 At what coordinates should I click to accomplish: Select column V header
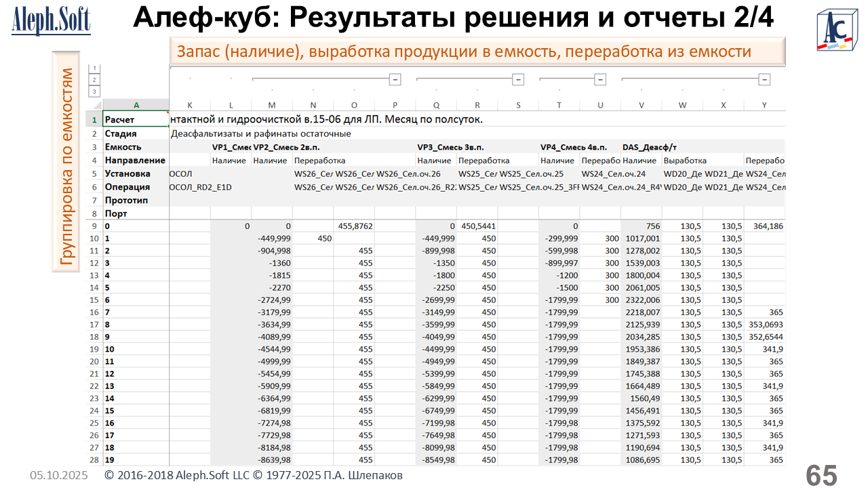(642, 104)
